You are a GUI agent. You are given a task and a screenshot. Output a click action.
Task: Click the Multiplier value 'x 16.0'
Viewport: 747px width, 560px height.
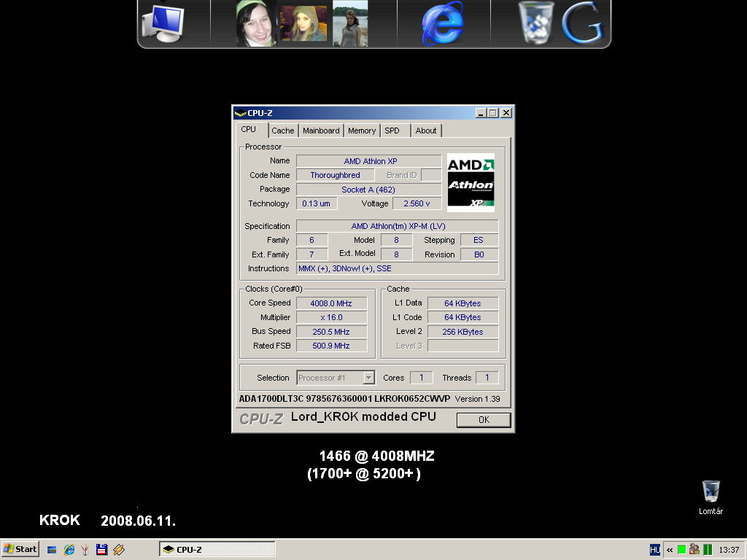pos(332,317)
